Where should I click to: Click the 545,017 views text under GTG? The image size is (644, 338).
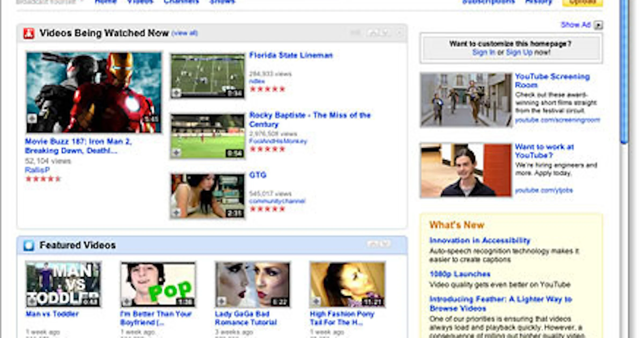(270, 193)
